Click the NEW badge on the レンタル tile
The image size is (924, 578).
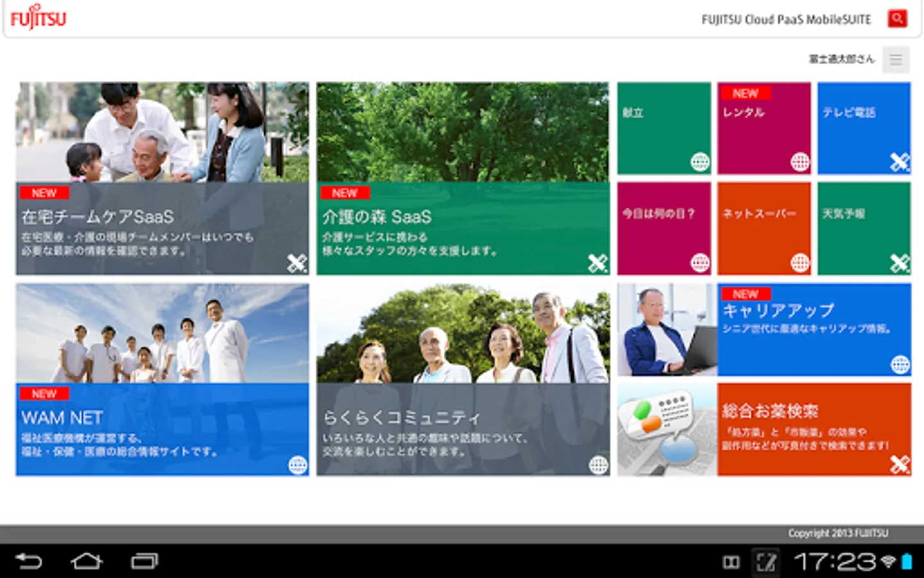pyautogui.click(x=746, y=93)
